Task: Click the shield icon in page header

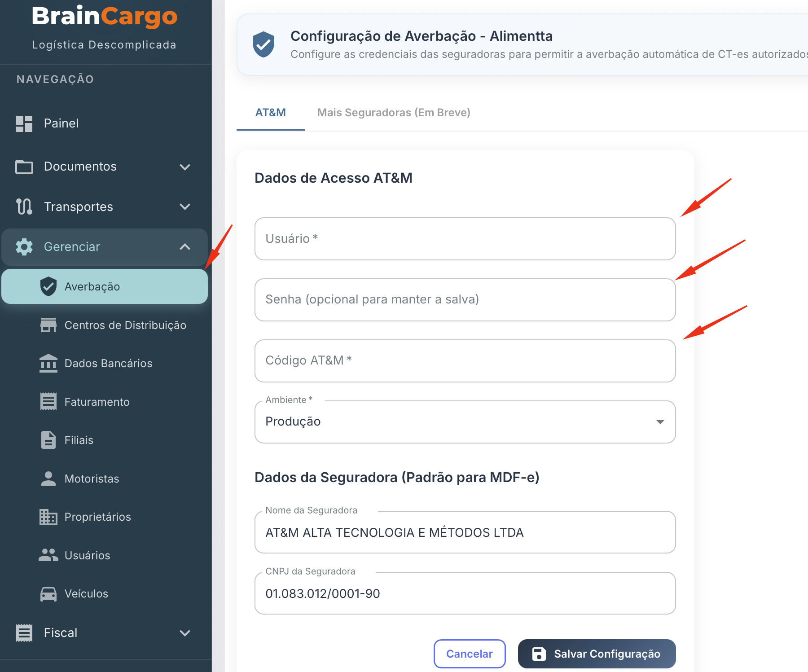Action: point(263,44)
